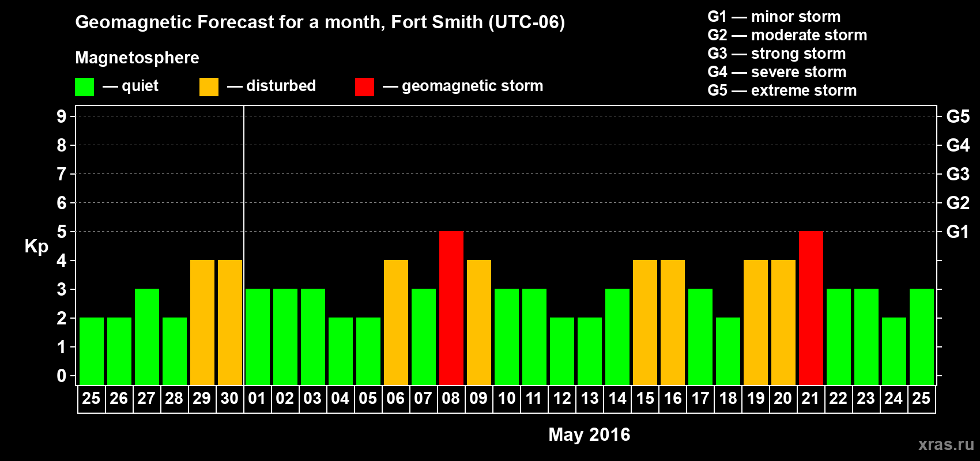
Task: Click the red geomagnetic storm legend swatch
Action: tap(364, 87)
